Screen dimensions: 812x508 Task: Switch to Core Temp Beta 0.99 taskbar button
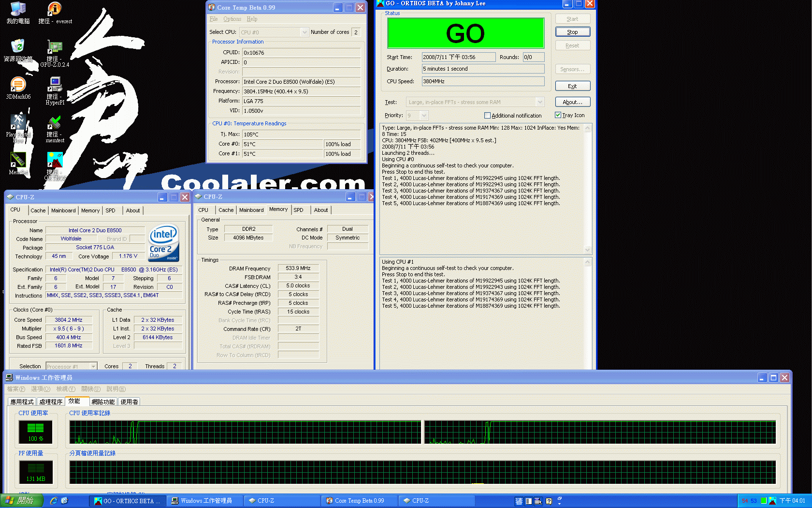[x=360, y=501]
